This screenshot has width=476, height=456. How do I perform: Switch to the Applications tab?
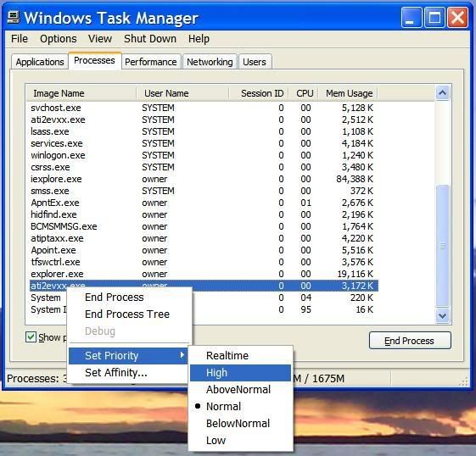(x=40, y=62)
